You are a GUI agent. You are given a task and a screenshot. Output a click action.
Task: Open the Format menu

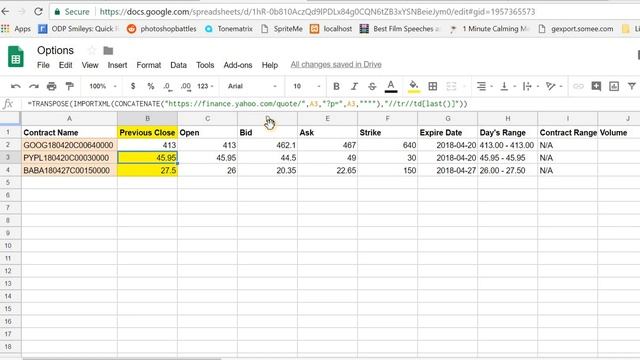149,65
